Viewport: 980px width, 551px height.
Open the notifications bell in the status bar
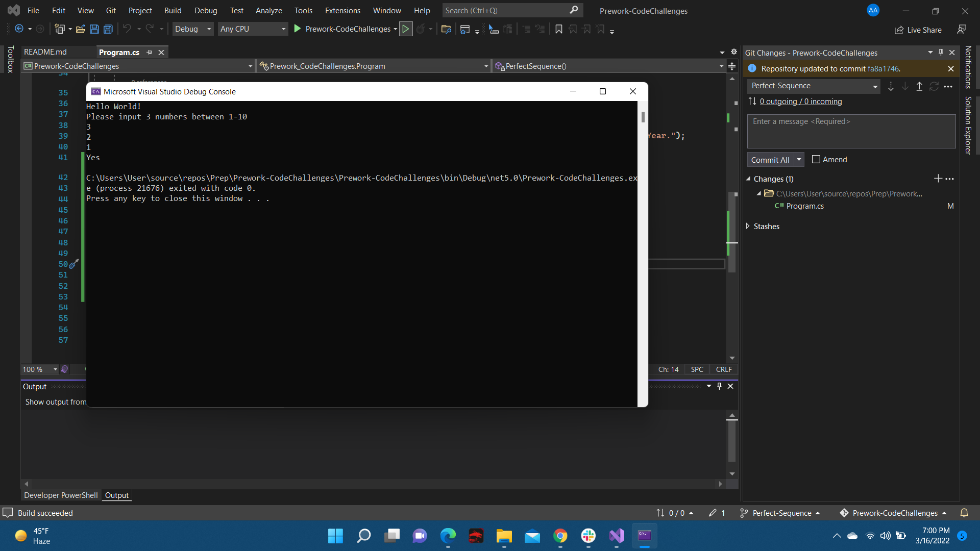click(965, 513)
